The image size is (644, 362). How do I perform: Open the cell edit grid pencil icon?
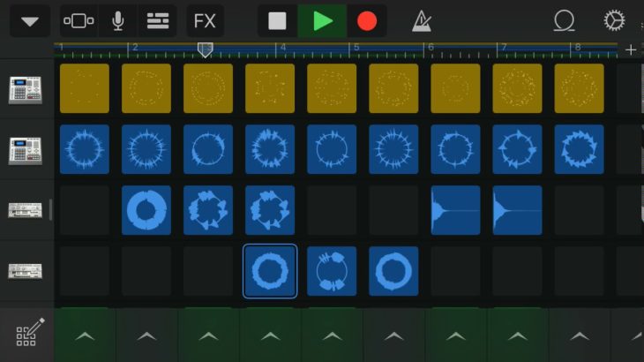[x=30, y=332]
